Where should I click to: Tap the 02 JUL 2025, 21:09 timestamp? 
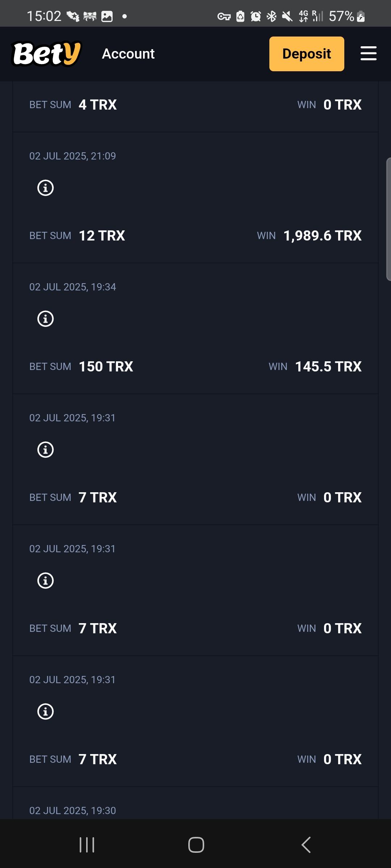[72, 156]
